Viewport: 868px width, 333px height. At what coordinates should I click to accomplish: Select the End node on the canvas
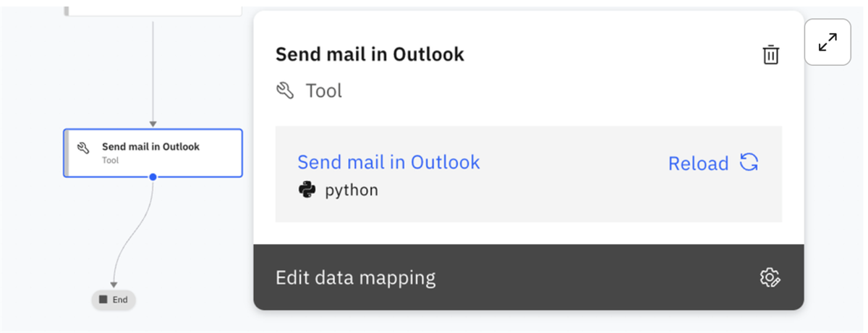tap(114, 299)
